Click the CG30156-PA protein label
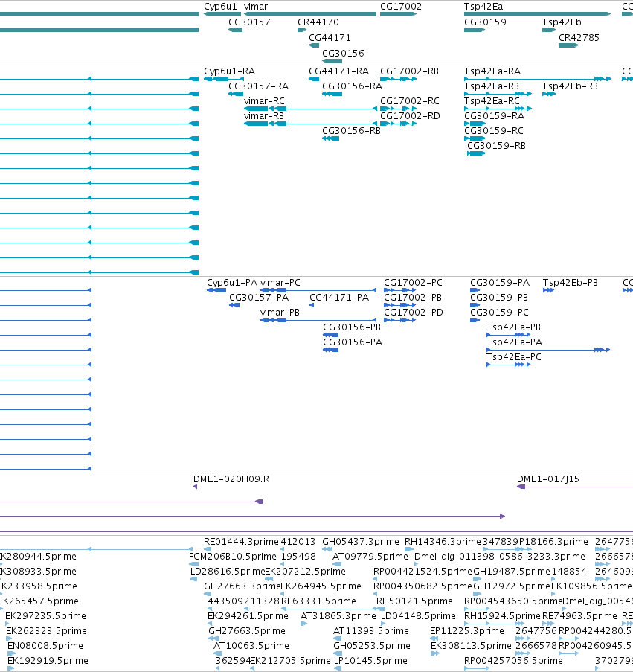 [353, 342]
